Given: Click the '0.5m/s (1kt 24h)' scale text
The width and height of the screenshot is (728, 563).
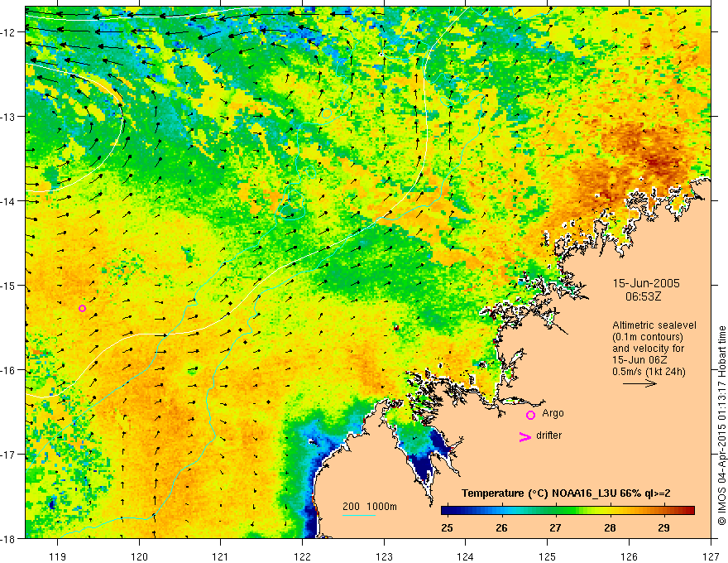Looking at the screenshot, I should [649, 372].
